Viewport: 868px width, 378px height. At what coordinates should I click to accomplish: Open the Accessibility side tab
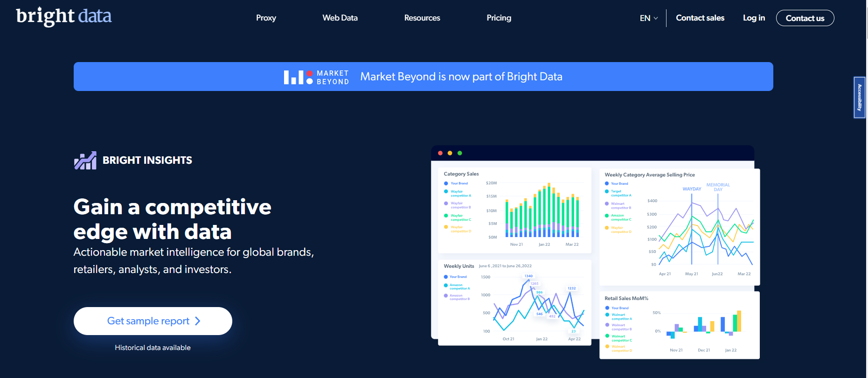click(x=860, y=98)
